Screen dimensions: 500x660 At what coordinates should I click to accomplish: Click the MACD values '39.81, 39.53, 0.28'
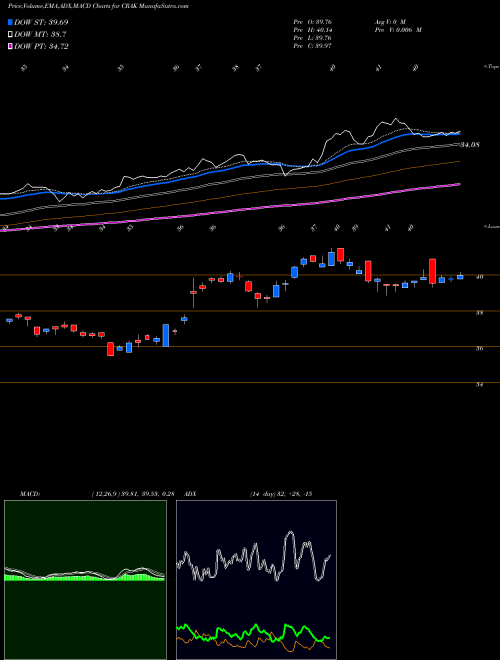150,494
